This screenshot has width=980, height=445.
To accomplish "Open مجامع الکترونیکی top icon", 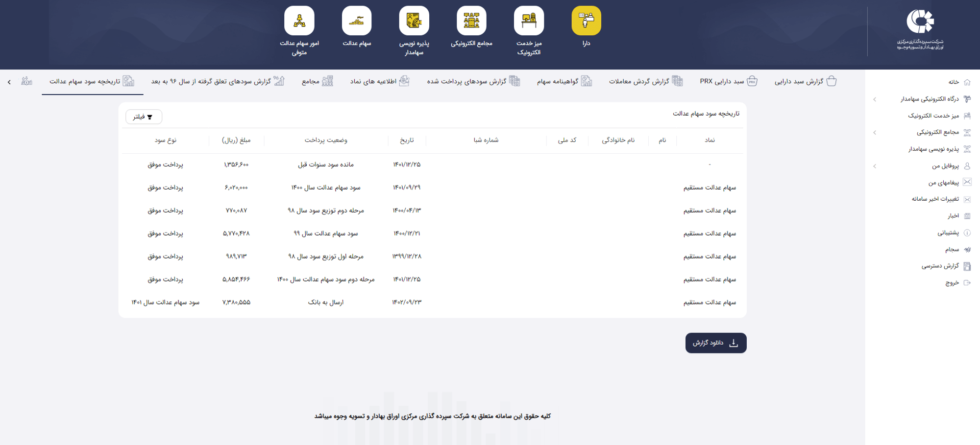I will pos(471,21).
